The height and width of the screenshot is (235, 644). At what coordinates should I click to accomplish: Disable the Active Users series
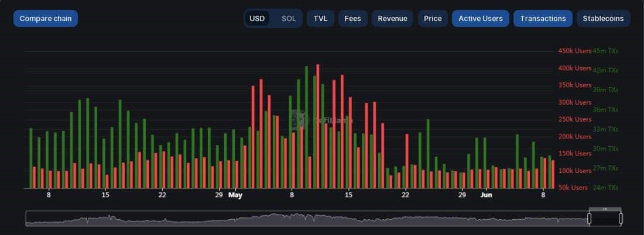pyautogui.click(x=481, y=19)
